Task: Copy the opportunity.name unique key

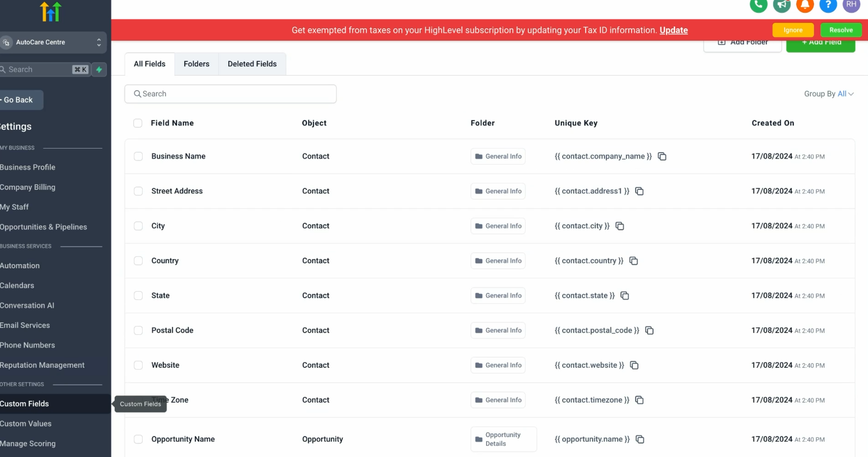Action: click(640, 440)
